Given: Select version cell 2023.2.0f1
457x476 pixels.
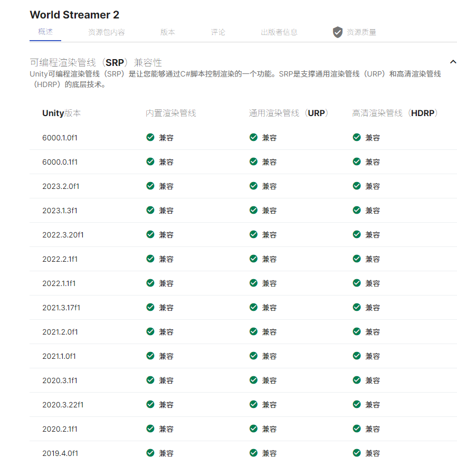Looking at the screenshot, I should coord(61,186).
